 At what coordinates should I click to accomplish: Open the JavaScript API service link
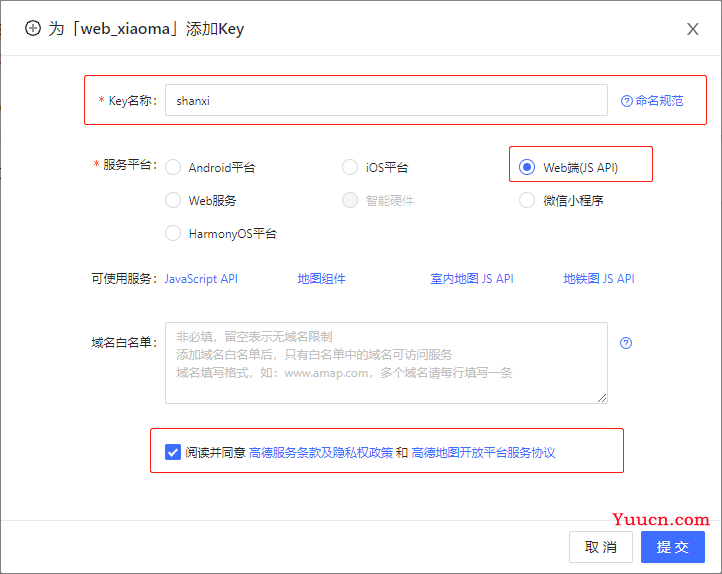coord(201,278)
